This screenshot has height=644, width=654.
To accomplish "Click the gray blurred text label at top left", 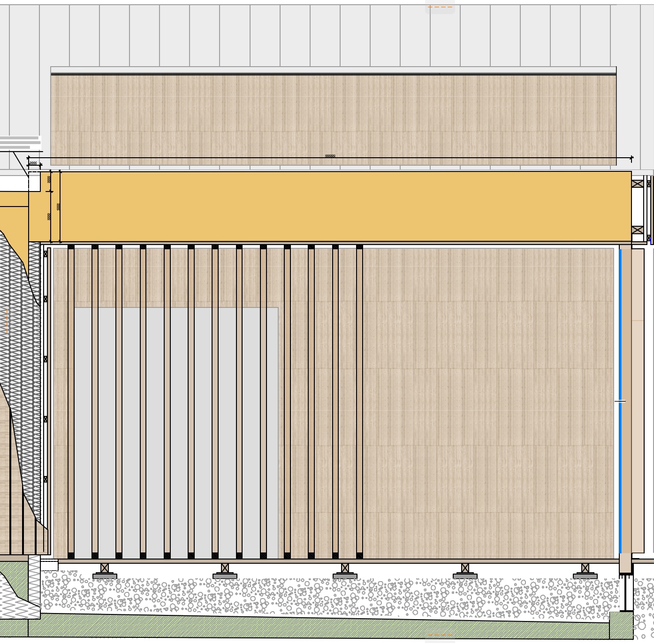I will [20, 143].
